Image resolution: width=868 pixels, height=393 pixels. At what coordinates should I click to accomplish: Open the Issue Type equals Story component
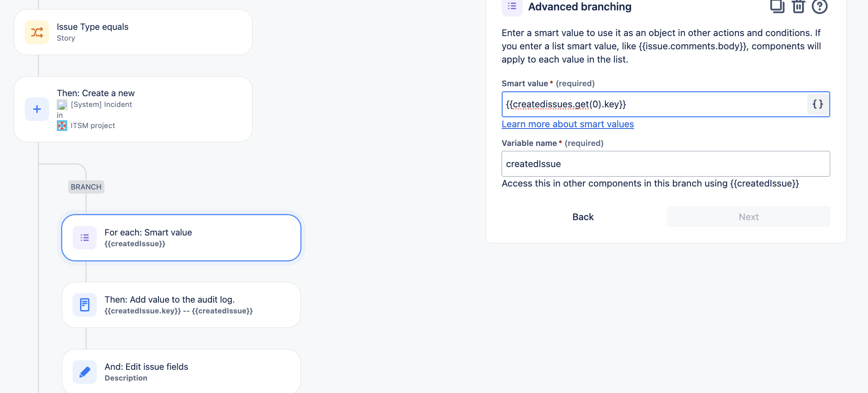point(133,32)
